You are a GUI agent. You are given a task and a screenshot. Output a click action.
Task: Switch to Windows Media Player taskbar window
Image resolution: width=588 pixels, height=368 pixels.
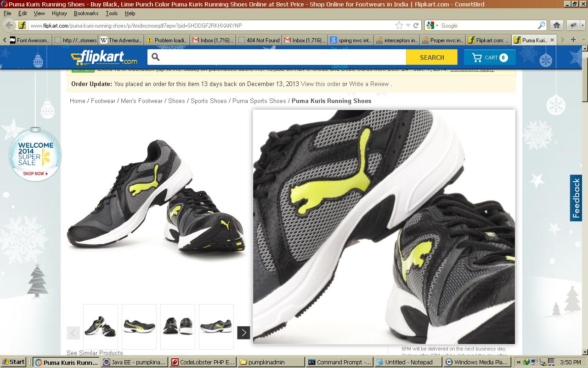coord(476,362)
